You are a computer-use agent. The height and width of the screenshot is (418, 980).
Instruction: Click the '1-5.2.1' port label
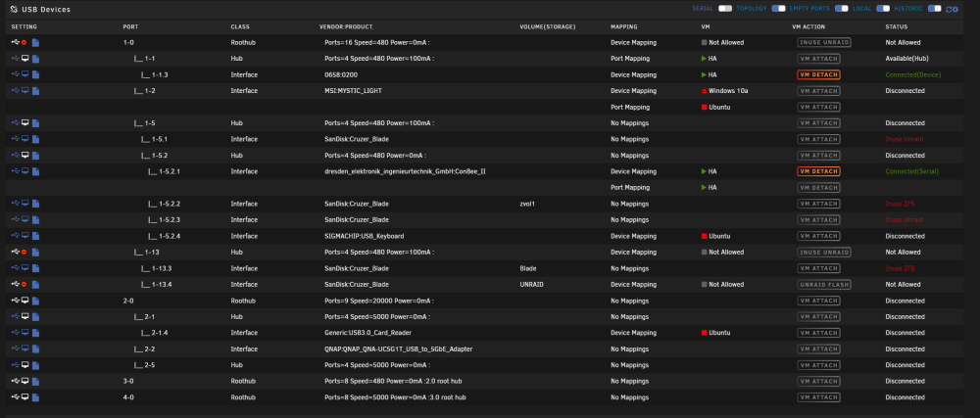point(170,171)
